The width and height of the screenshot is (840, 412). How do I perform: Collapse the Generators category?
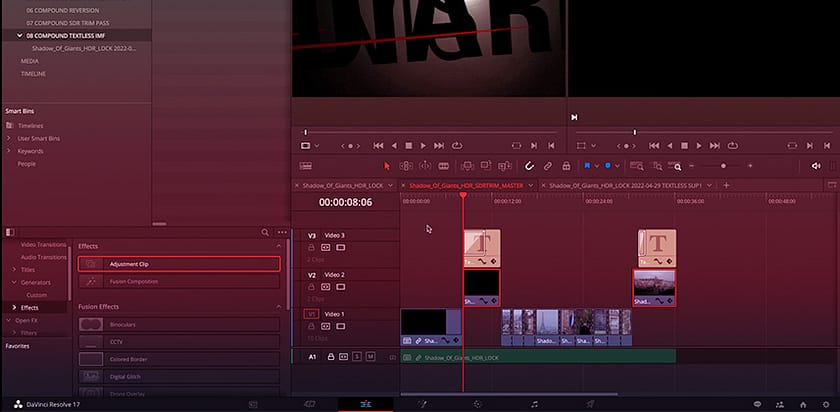click(14, 282)
